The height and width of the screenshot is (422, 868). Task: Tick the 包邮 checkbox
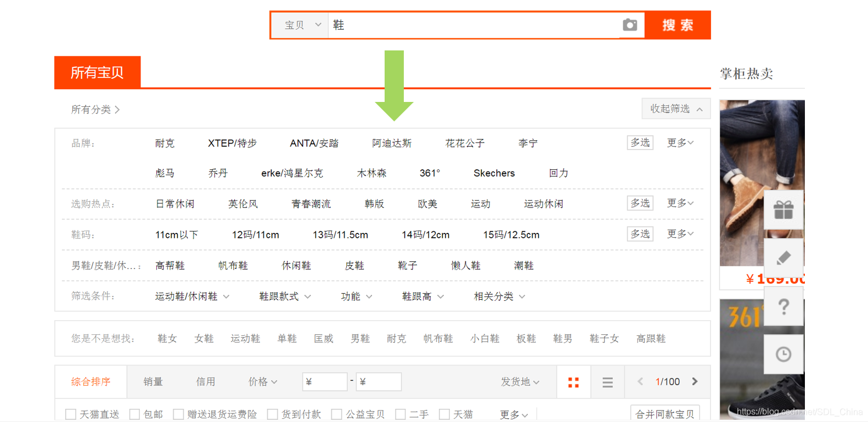pyautogui.click(x=134, y=414)
